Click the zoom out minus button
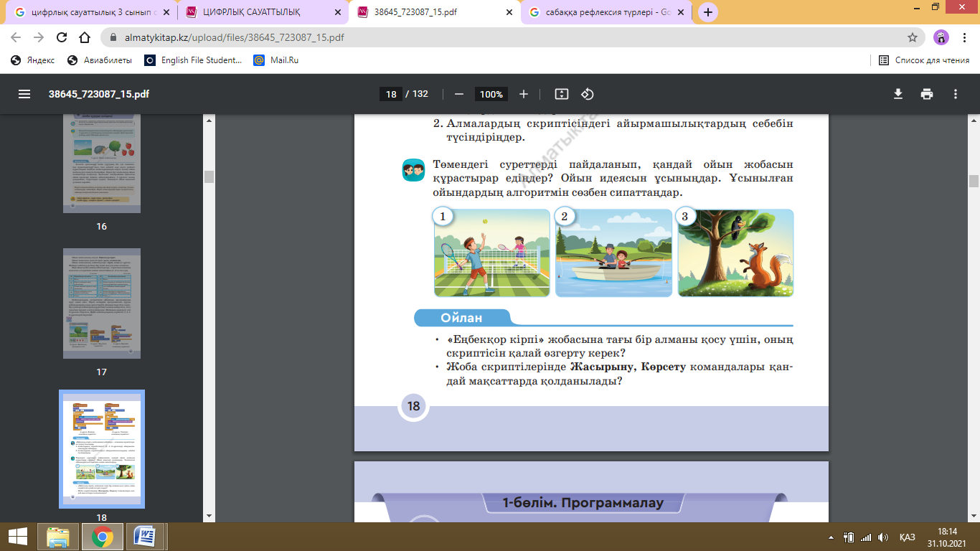Screen dimensions: 980x551 (459, 94)
